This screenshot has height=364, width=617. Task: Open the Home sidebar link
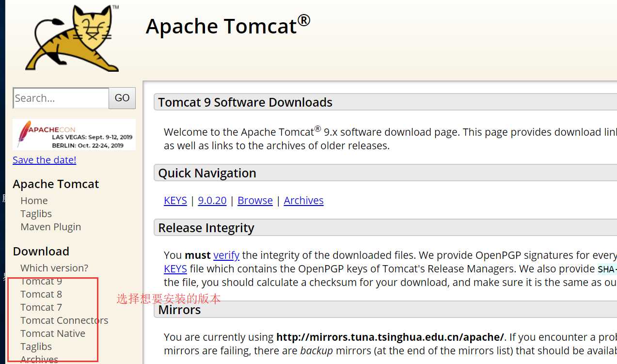coord(34,201)
